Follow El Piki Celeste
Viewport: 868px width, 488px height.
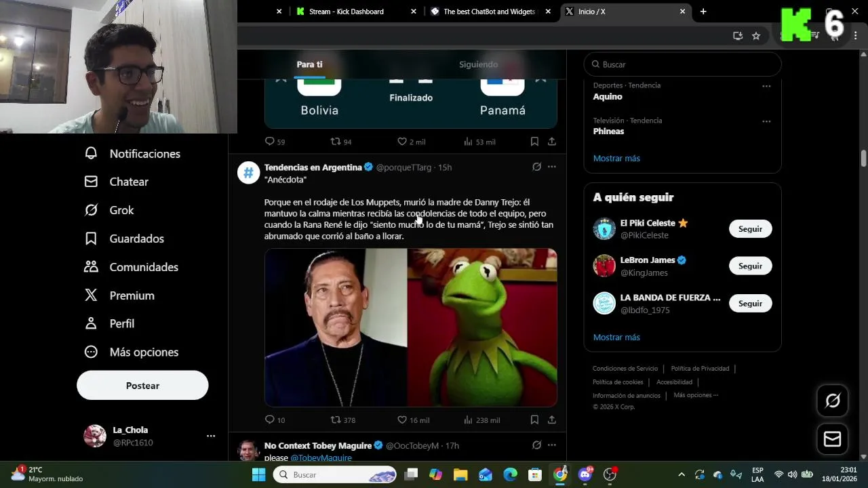tap(750, 229)
